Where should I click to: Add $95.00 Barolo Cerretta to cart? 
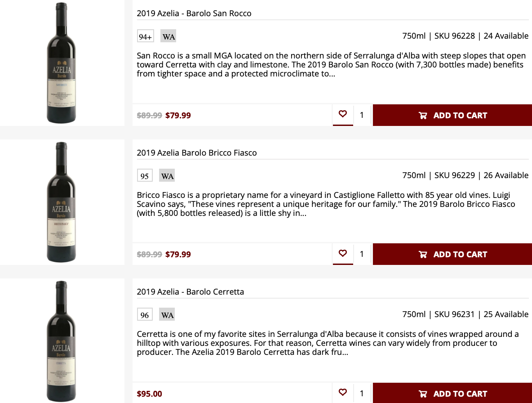[452, 394]
